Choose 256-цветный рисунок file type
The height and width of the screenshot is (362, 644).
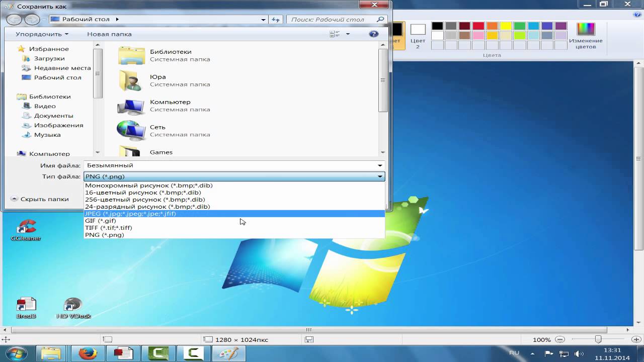tap(234, 200)
